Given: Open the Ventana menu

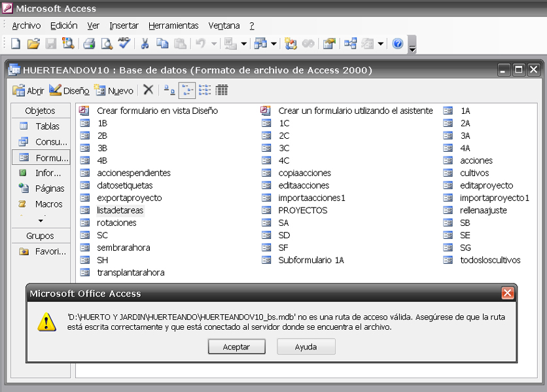Looking at the screenshot, I should pos(224,26).
